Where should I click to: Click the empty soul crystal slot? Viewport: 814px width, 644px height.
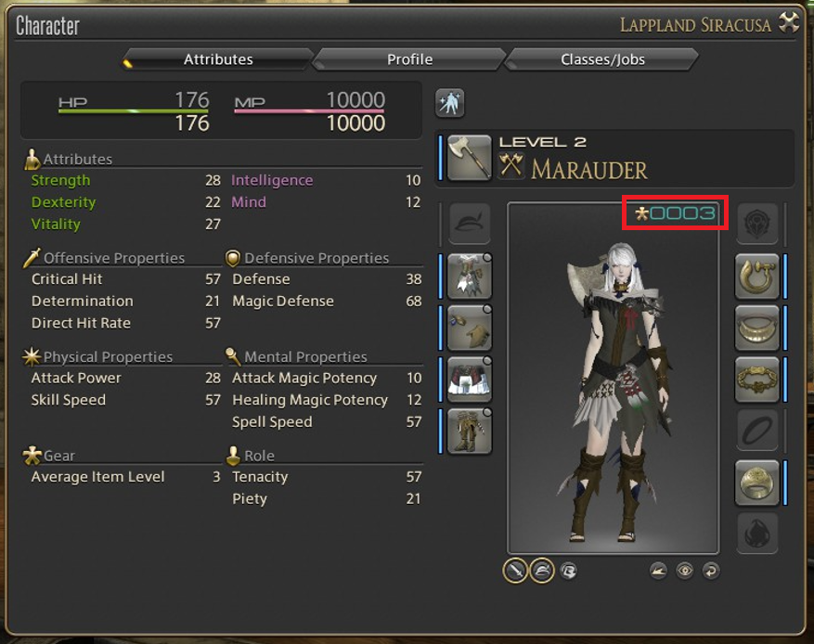click(x=757, y=534)
